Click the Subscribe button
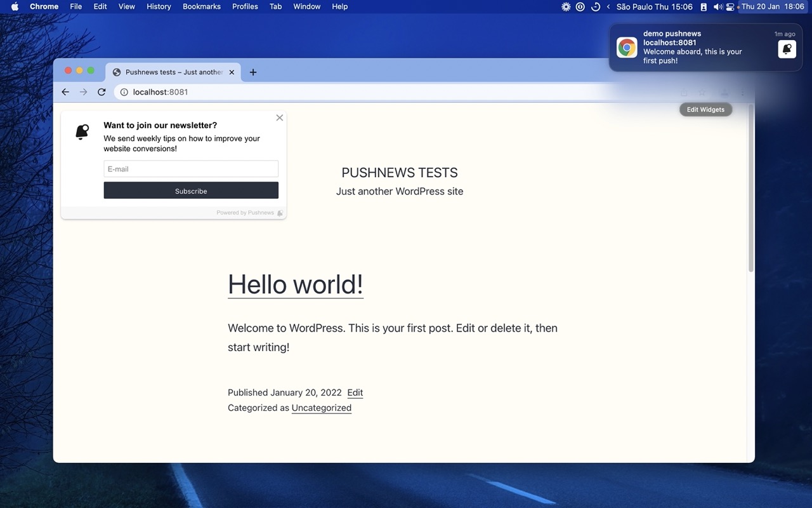The height and width of the screenshot is (508, 812). [191, 190]
